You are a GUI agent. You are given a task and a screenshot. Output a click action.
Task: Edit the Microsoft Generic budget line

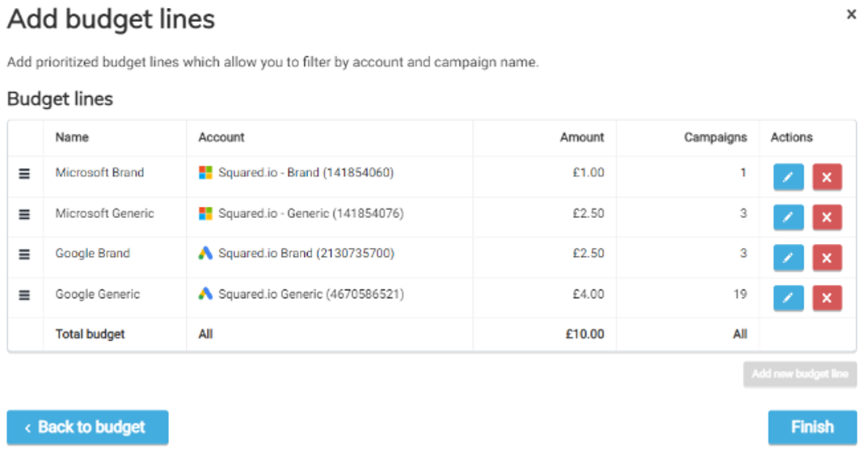[x=788, y=217]
